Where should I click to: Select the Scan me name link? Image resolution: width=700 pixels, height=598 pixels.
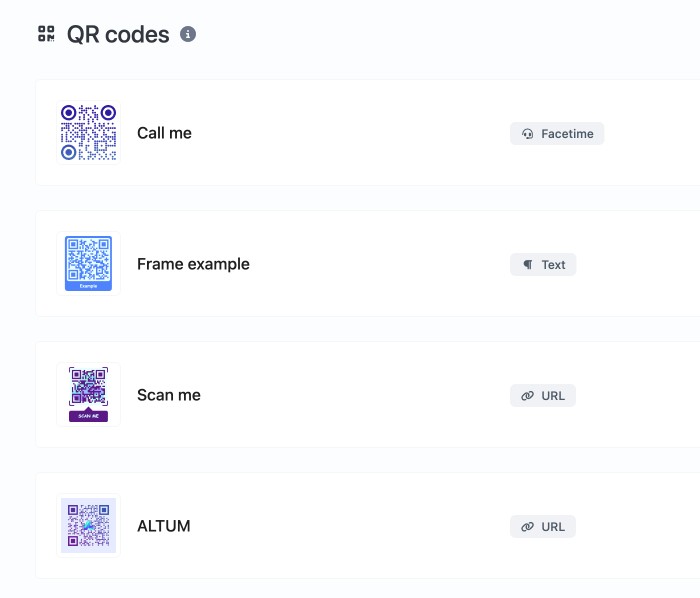pos(169,395)
